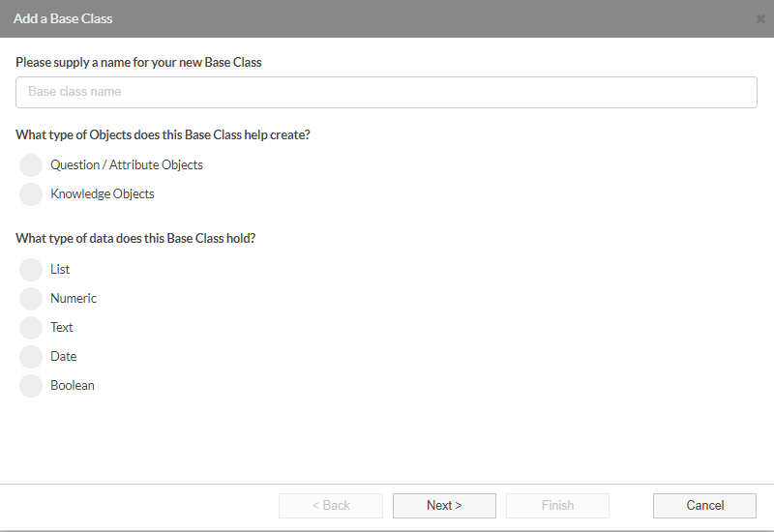
Task: Choose the Numeric data type radio circle
Action: point(31,299)
